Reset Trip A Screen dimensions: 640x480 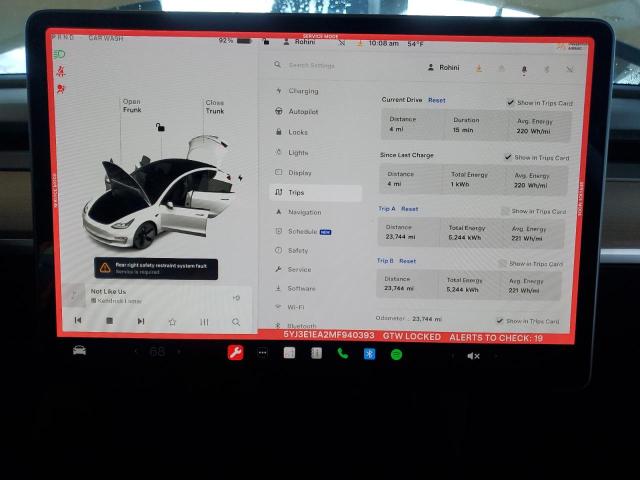[x=409, y=209]
